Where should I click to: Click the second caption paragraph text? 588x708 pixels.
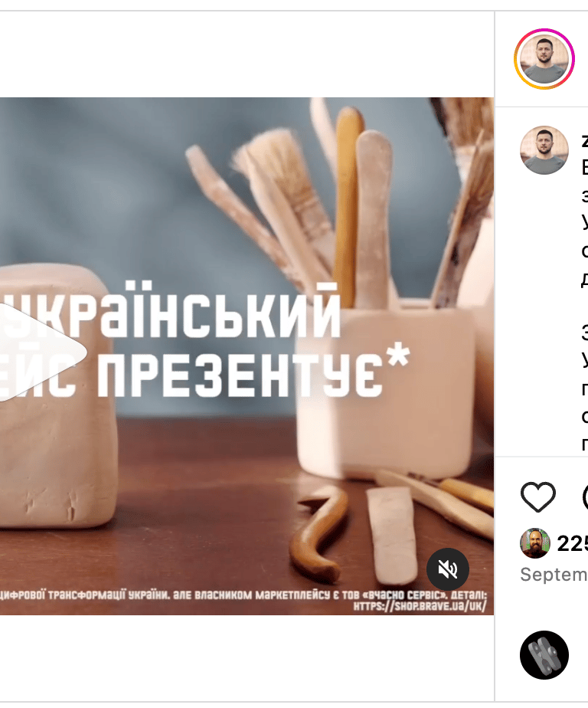coord(585,388)
